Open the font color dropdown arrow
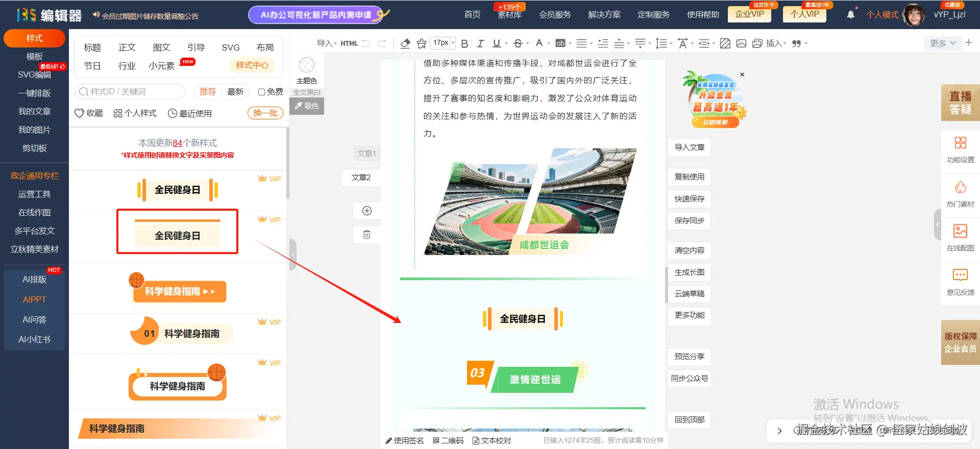980x449 pixels. pos(549,43)
